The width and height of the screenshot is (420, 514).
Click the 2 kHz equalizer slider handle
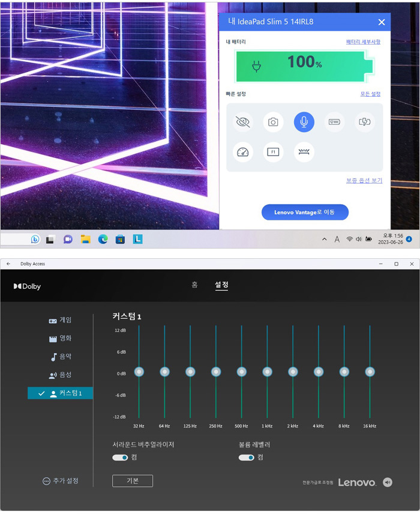tap(293, 372)
